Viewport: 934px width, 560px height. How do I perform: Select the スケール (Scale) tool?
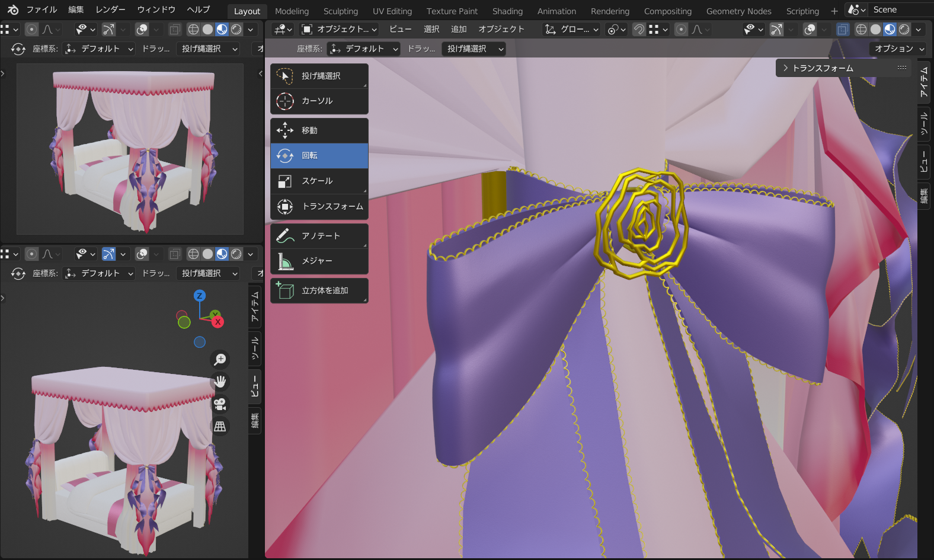point(319,181)
